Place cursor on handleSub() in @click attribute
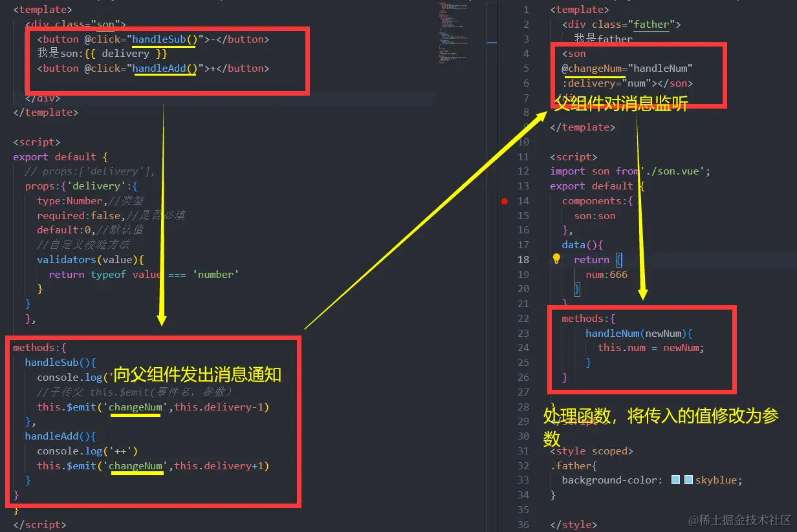Image resolution: width=797 pixels, height=532 pixels. tap(164, 39)
